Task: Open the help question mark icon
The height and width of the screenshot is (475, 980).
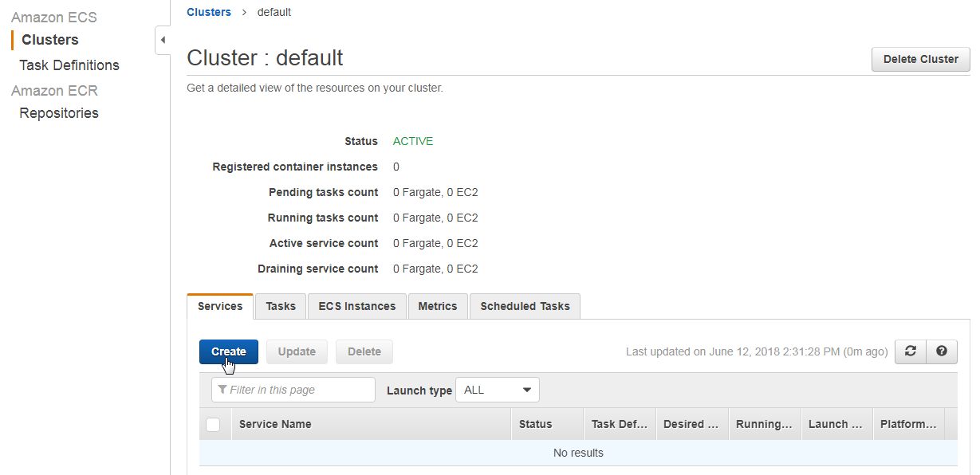Action: (x=942, y=351)
